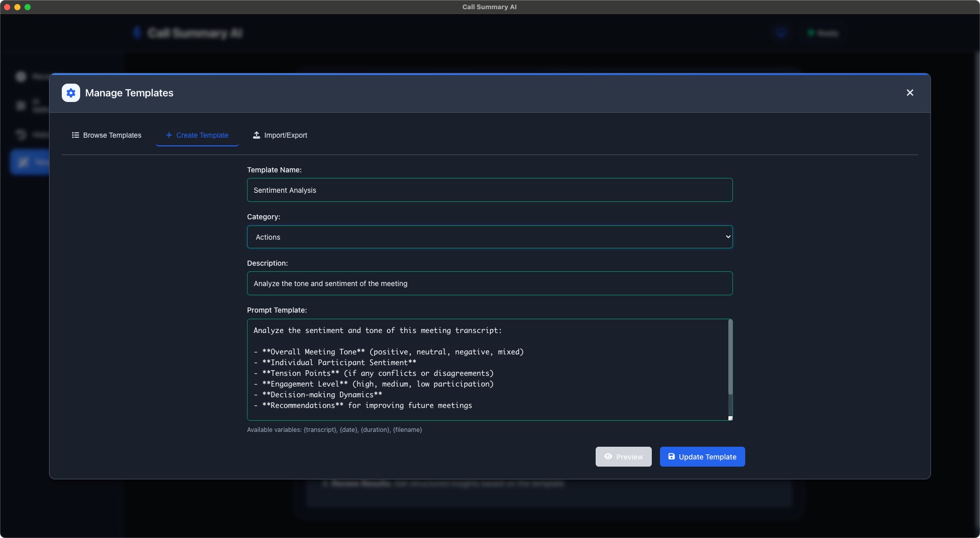Click the eye icon on Preview button
Viewport: 980px width, 538px height.
608,456
